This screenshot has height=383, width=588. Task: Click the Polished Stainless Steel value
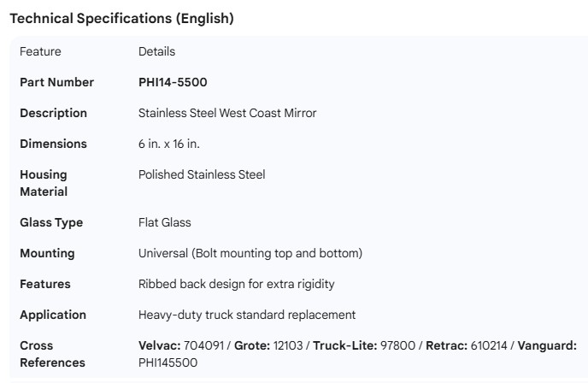202,174
